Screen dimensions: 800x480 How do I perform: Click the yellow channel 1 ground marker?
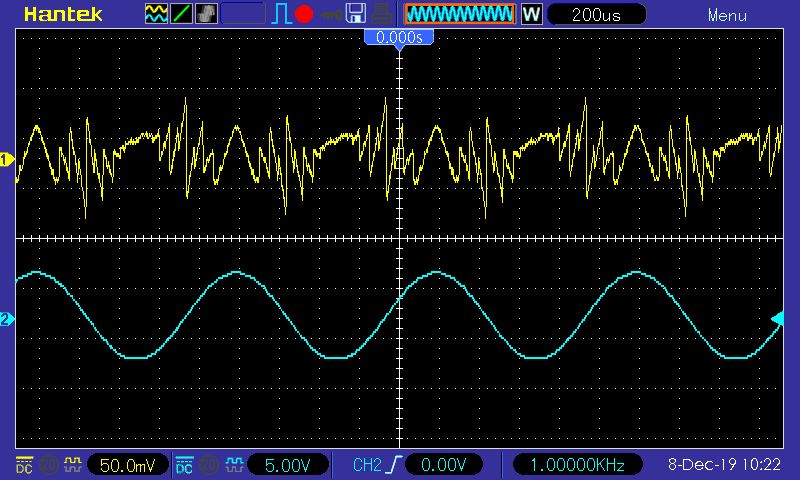click(x=7, y=160)
